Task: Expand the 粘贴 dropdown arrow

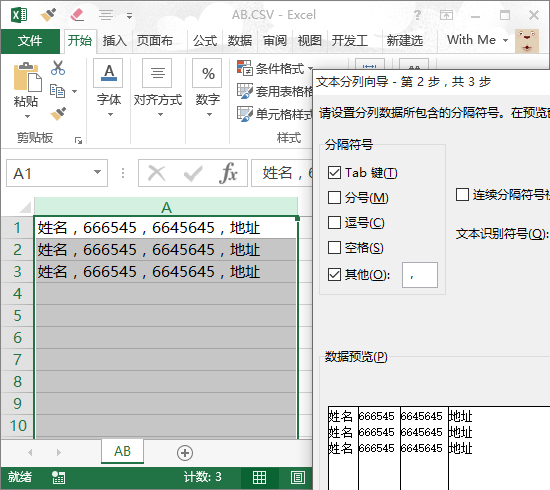Action: click(x=27, y=116)
